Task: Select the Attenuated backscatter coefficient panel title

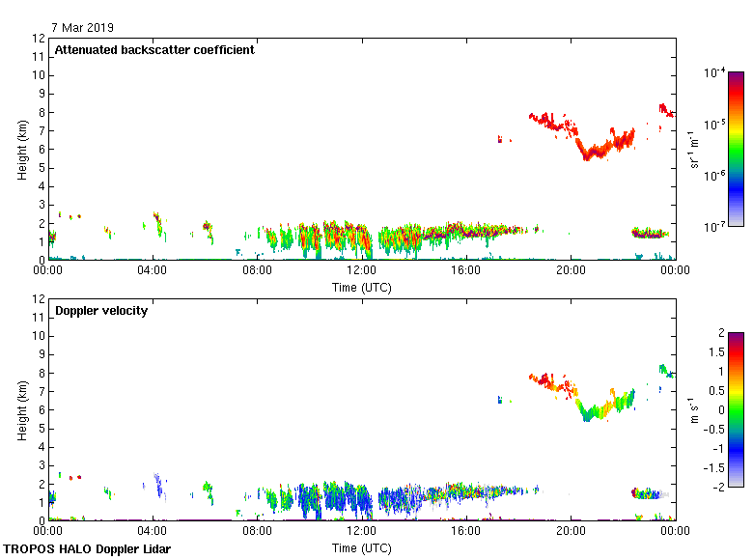Action: [154, 50]
